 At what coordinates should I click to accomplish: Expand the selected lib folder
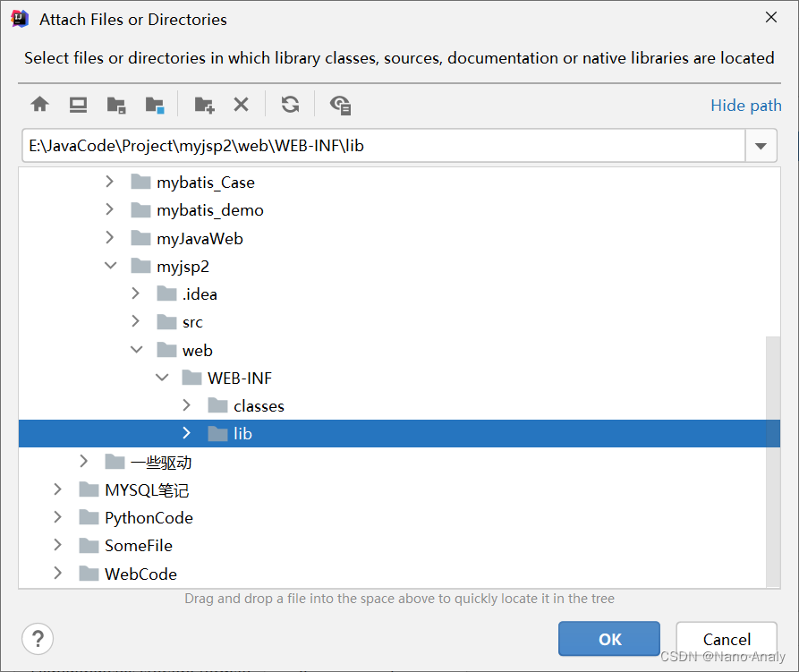186,433
